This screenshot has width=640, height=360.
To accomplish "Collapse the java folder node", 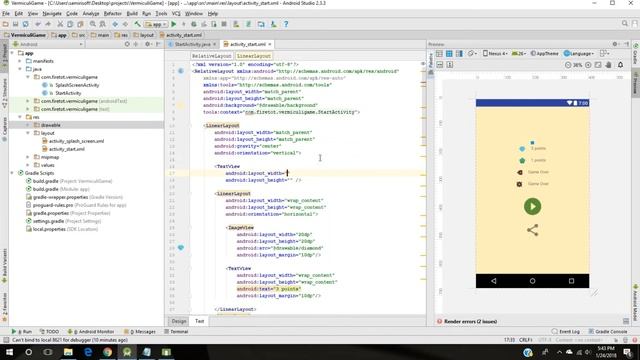I will point(20,69).
